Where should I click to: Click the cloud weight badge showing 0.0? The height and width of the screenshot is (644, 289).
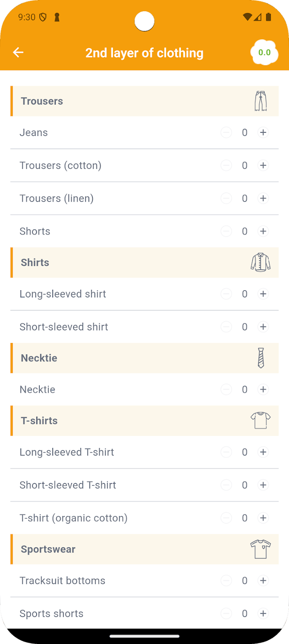coord(264,52)
